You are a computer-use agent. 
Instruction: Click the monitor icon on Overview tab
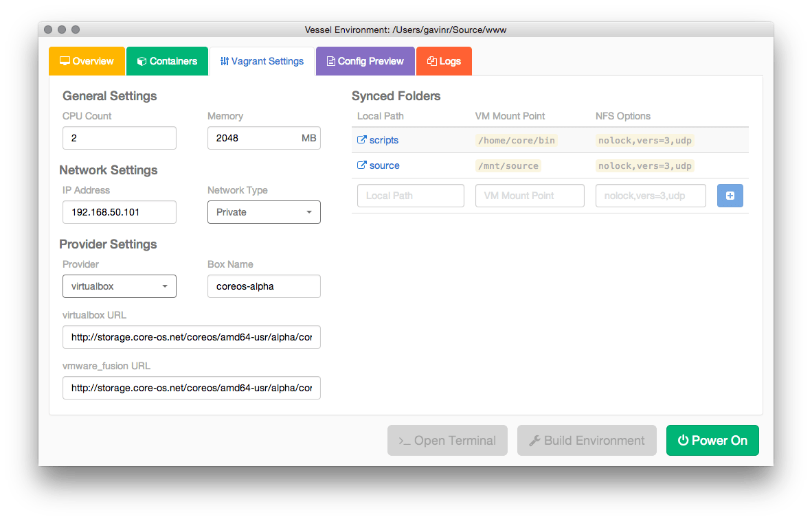[x=65, y=61]
